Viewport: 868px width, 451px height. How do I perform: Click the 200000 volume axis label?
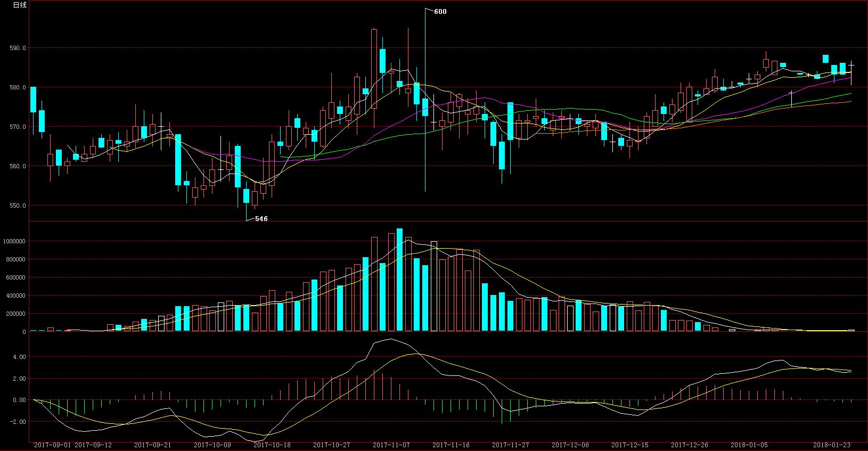click(15, 314)
